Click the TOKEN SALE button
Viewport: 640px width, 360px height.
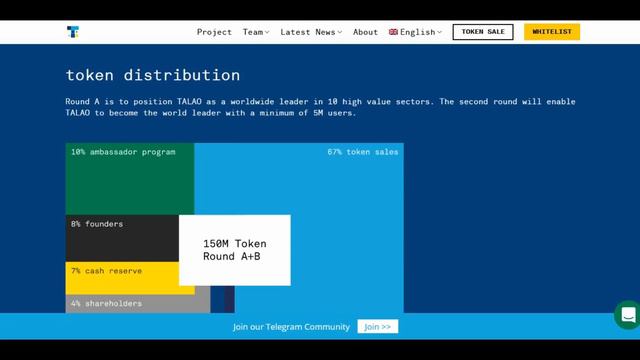point(483,32)
